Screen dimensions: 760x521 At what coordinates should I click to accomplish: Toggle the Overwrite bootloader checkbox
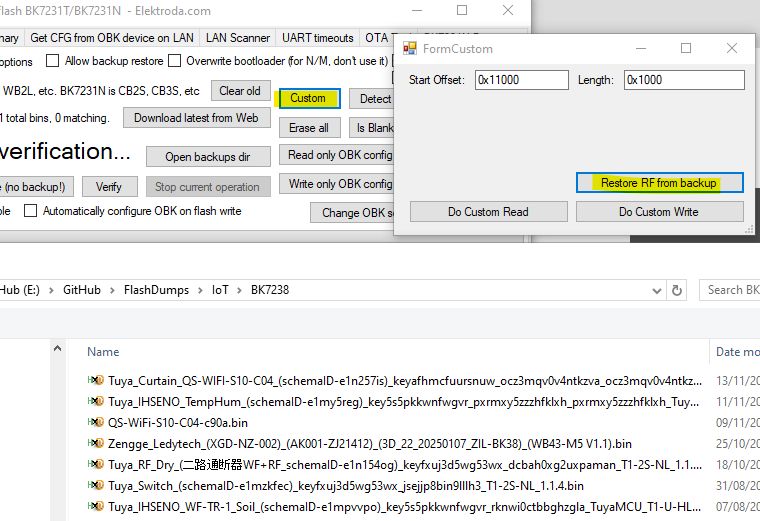pyautogui.click(x=174, y=61)
